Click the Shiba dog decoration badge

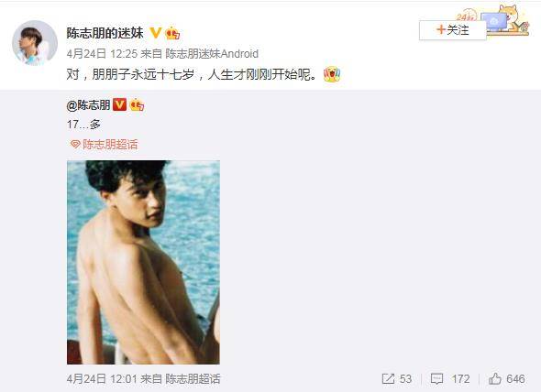(509, 19)
